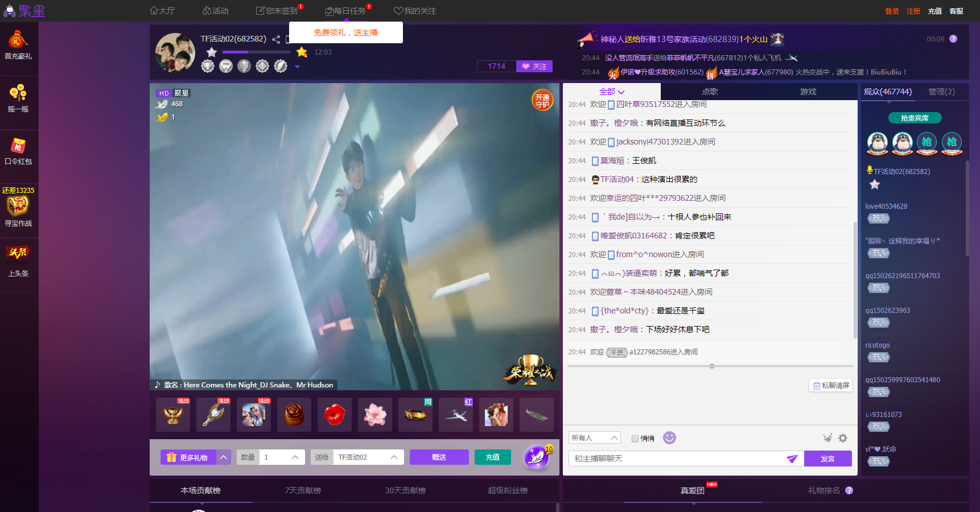980x512 pixels.
Task: Open the 真爱团 tab
Action: (693, 490)
